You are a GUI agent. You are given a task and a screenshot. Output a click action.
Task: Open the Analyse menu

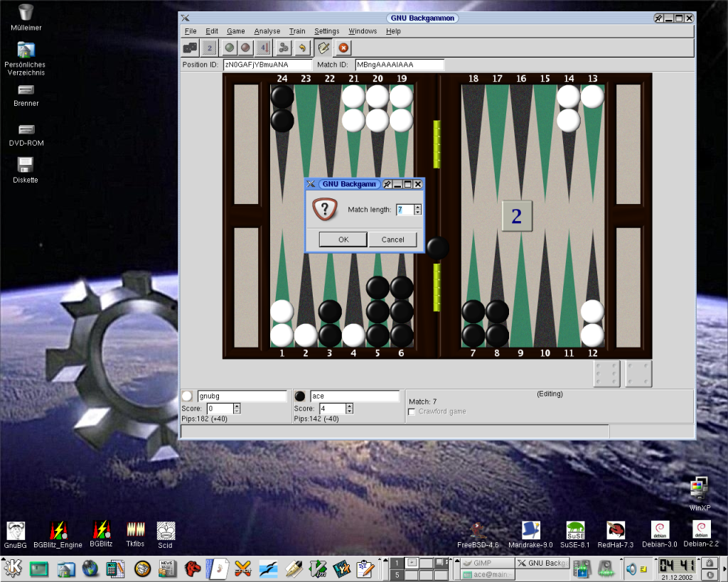pos(267,31)
